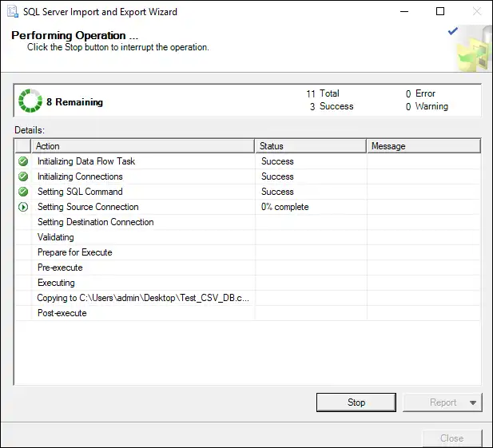
Task: Click the disabled title bar close X
Action: (x=477, y=11)
